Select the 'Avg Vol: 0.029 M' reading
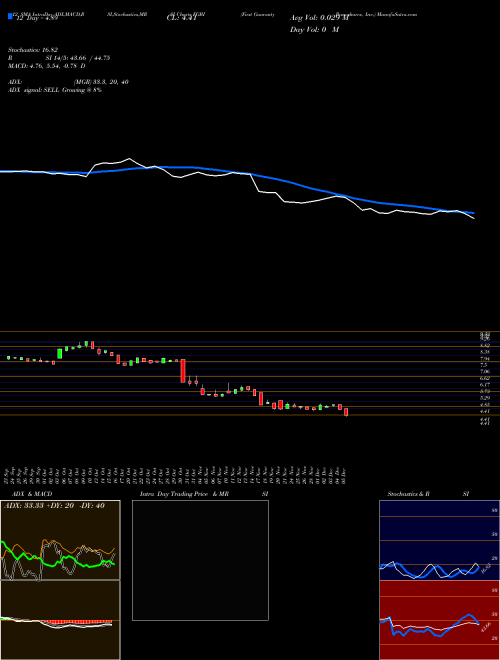Image resolution: width=500 pixels, height=660 pixels. [319, 18]
